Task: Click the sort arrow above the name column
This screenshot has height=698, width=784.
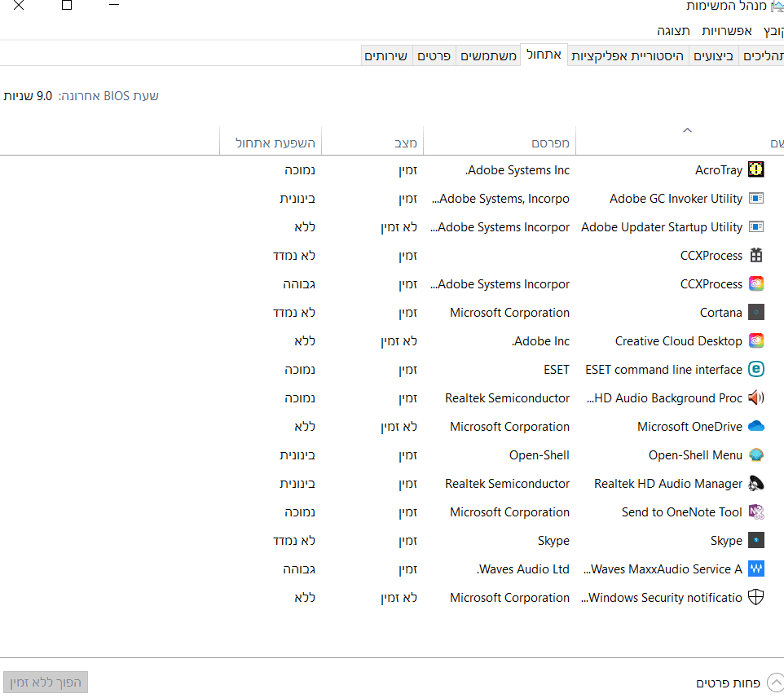Action: (x=687, y=130)
